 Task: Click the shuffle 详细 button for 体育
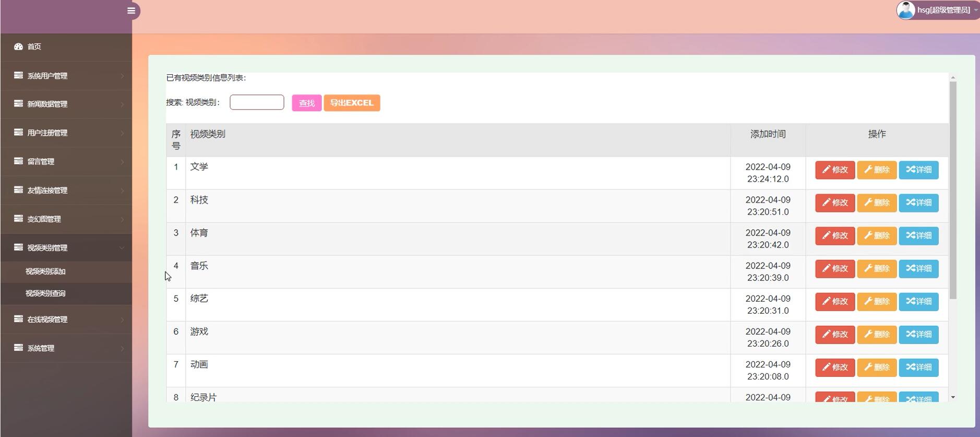(918, 235)
